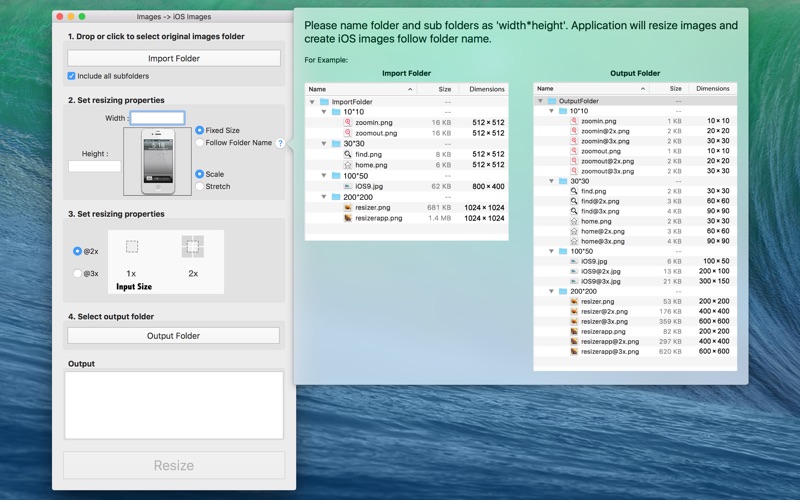Click the blue help question mark icon

(280, 143)
